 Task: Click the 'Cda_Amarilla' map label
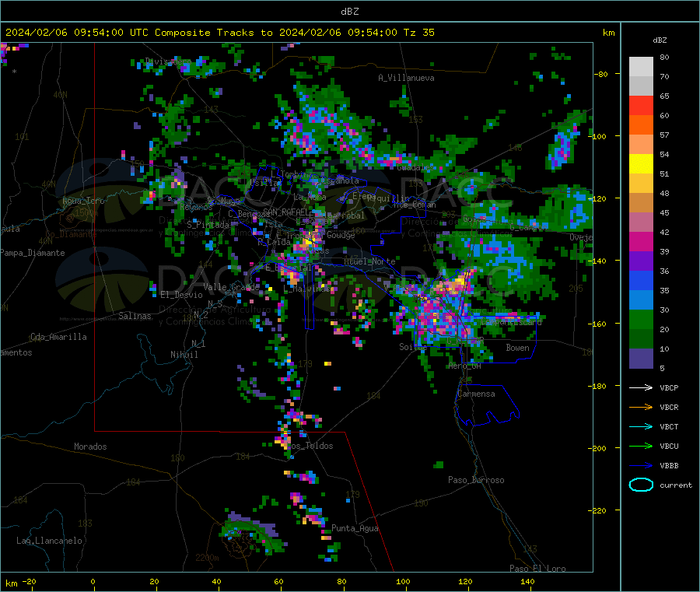(58, 337)
